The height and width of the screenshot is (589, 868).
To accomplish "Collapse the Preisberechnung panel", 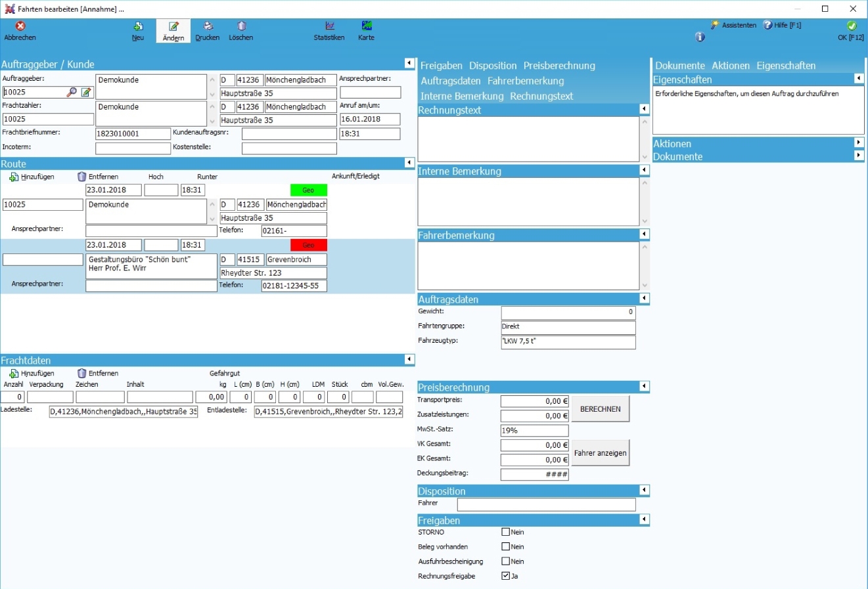I will coord(644,386).
